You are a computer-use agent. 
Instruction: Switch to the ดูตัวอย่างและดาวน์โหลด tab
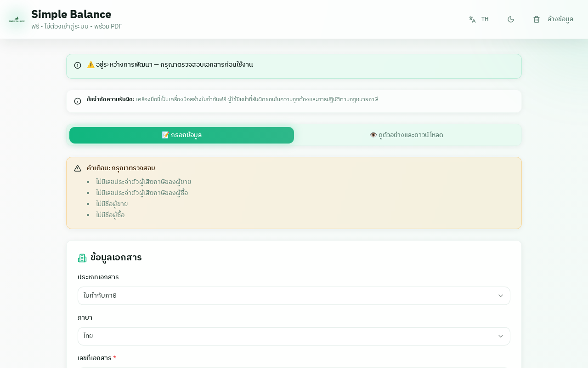click(406, 135)
